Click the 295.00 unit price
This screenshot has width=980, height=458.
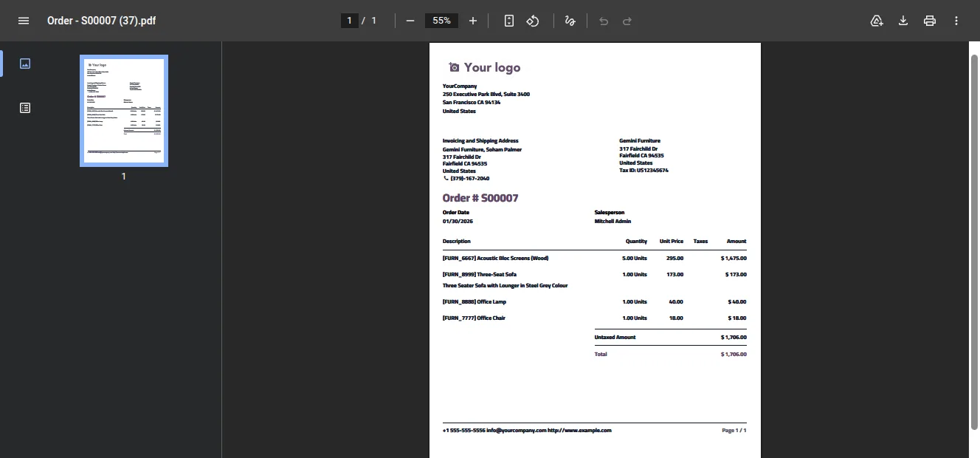tap(675, 259)
